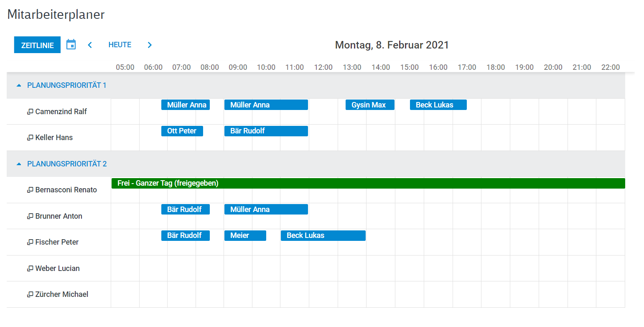Open Ott Peter appointment for Keller Hans
This screenshot has height=327, width=644.
182,131
